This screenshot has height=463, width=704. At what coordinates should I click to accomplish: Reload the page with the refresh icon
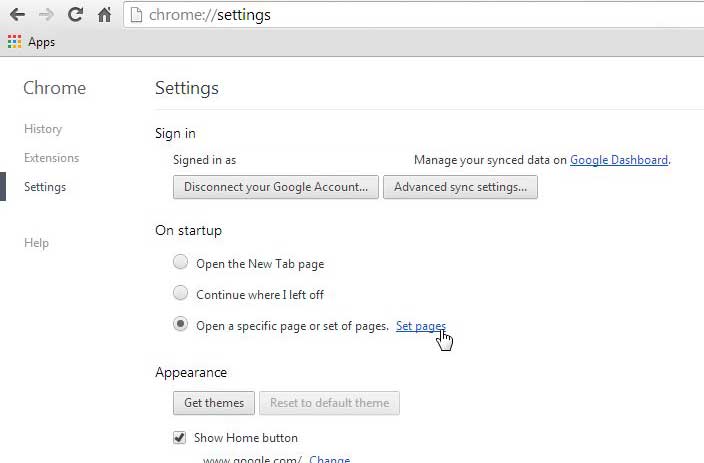(75, 14)
